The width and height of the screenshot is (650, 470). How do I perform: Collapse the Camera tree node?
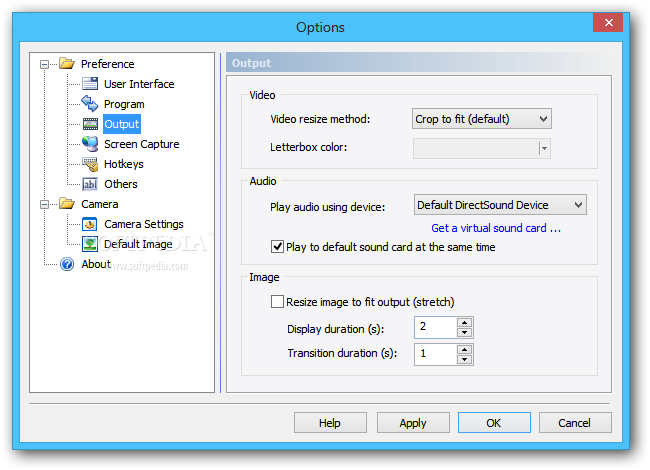[x=44, y=204]
